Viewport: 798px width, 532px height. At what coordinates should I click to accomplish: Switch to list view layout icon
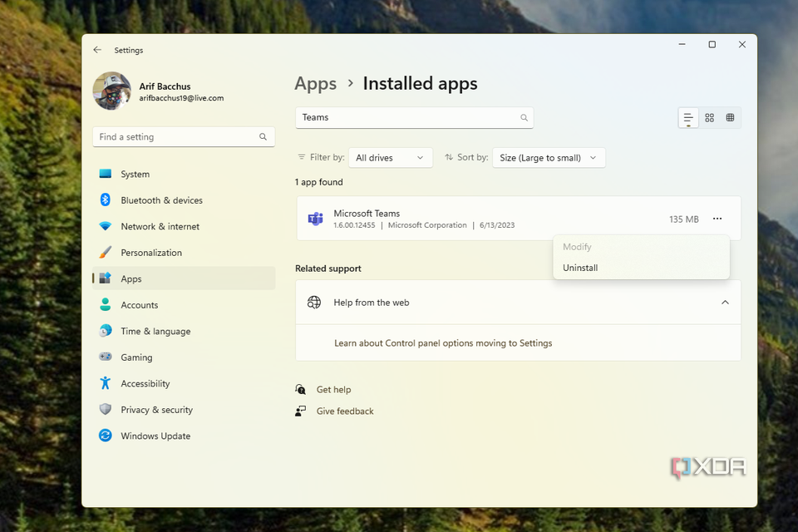tap(688, 118)
